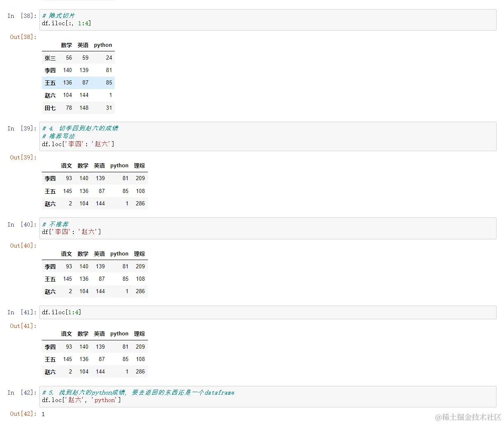Click the comment '# 隐式切片'

58,16
